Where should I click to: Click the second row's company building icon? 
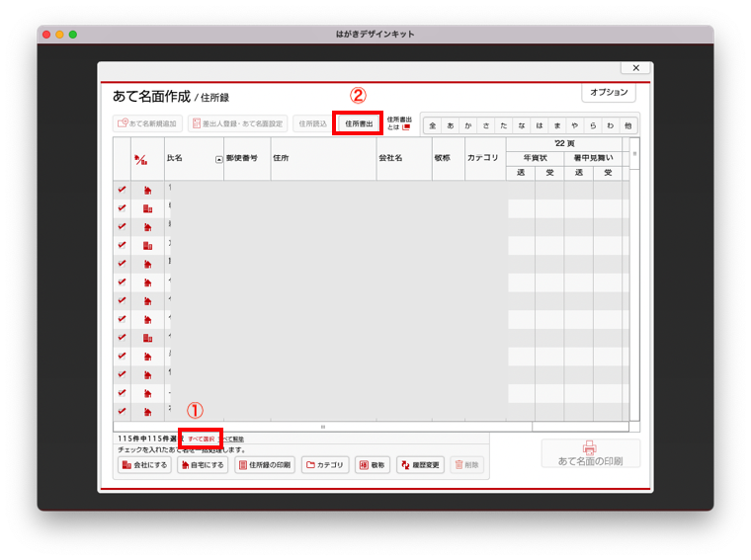(147, 208)
